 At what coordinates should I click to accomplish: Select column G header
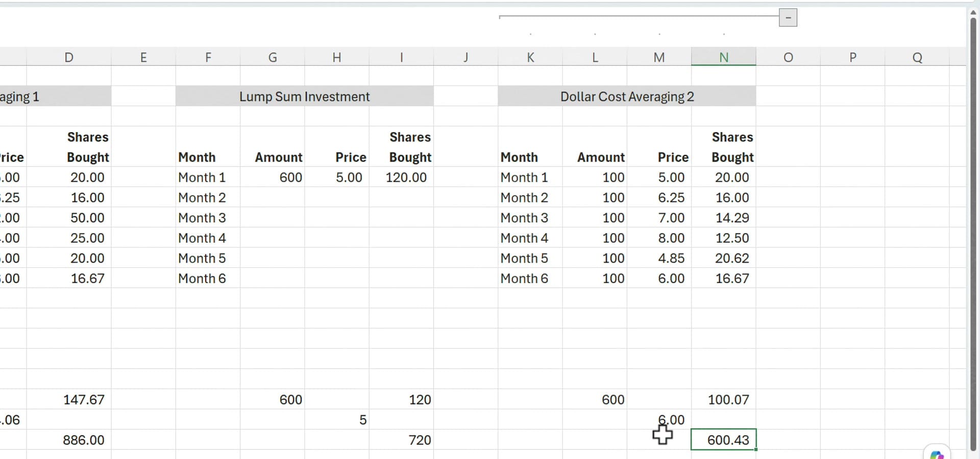[x=273, y=57]
